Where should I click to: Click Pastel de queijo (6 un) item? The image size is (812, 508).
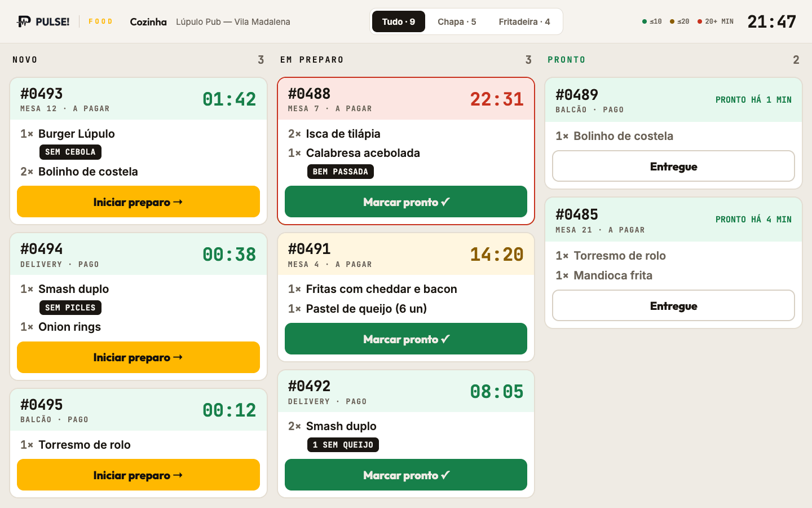367,309
